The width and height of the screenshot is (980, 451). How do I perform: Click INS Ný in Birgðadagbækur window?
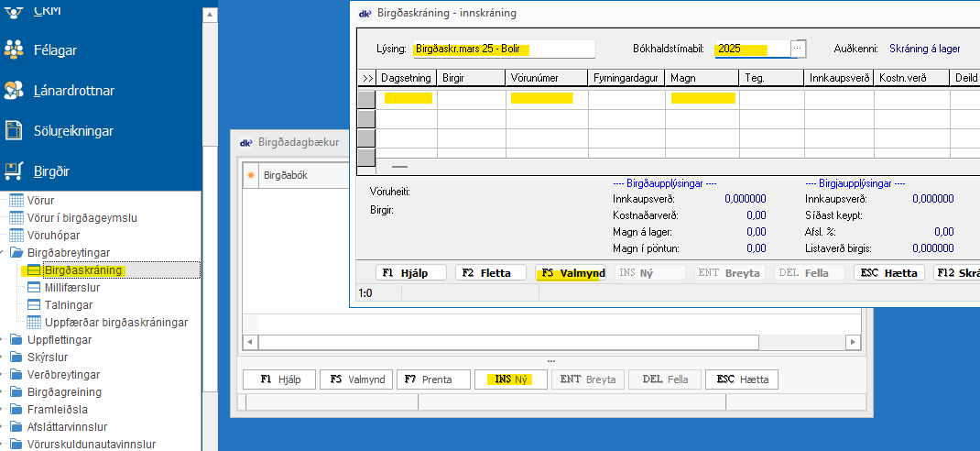click(x=510, y=379)
